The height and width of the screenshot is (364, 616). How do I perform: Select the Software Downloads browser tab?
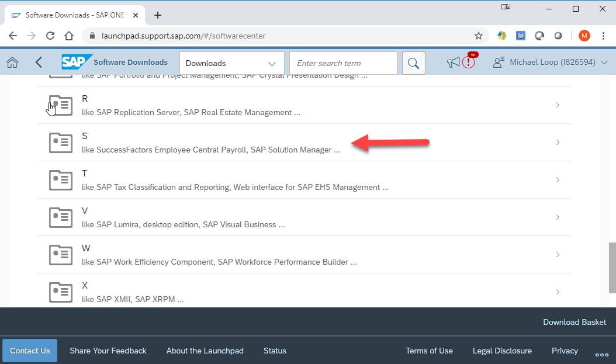tap(75, 15)
